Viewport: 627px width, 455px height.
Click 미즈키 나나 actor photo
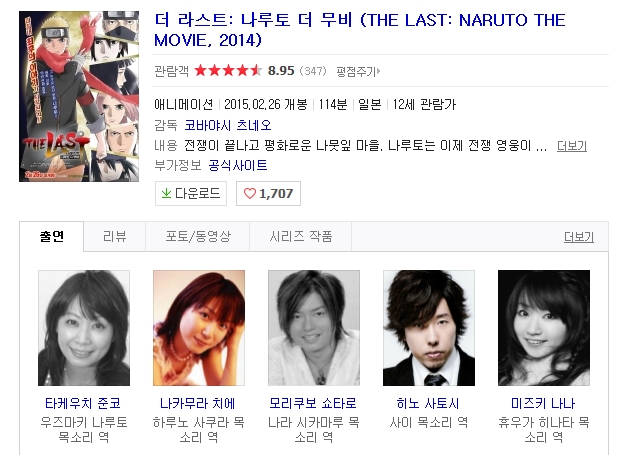[x=544, y=328]
